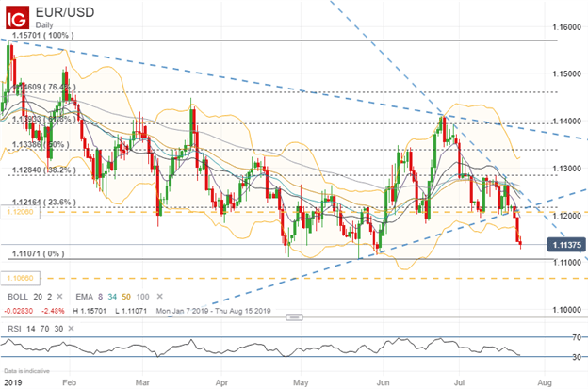This screenshot has height=389, width=588.
Task: Click the -2.48% percentage change
Action: pos(53,311)
